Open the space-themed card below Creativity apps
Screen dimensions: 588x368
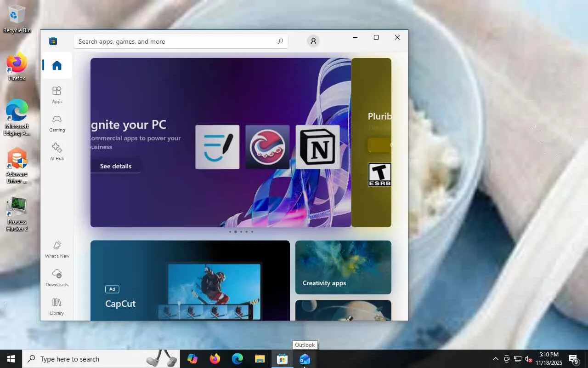click(x=343, y=310)
